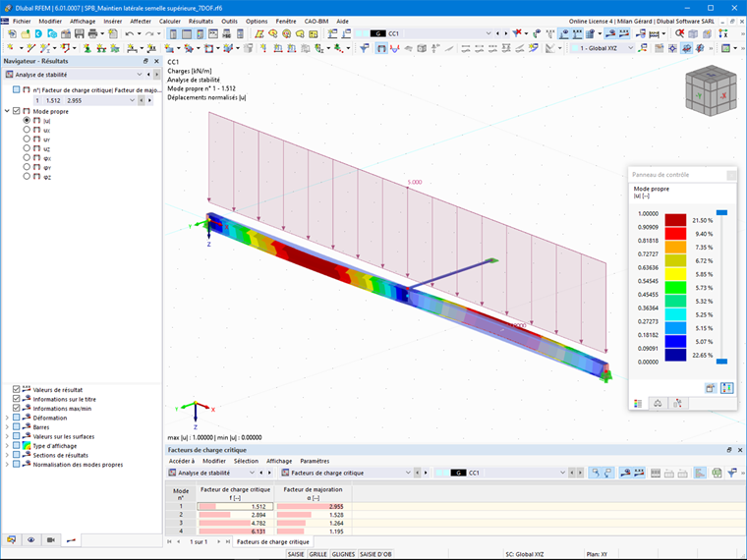The height and width of the screenshot is (560, 747).
Task: Uncheck Informations max/min checkbox
Action: [17, 408]
